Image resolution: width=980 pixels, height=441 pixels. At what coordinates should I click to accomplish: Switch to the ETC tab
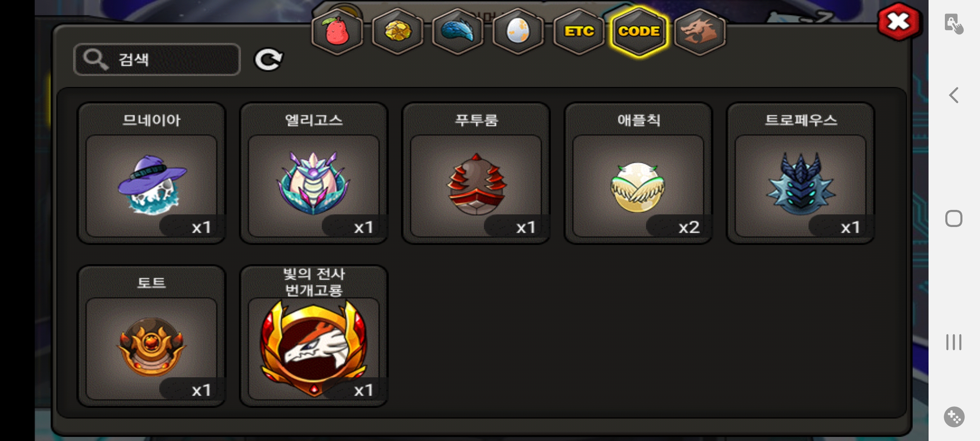(x=579, y=31)
